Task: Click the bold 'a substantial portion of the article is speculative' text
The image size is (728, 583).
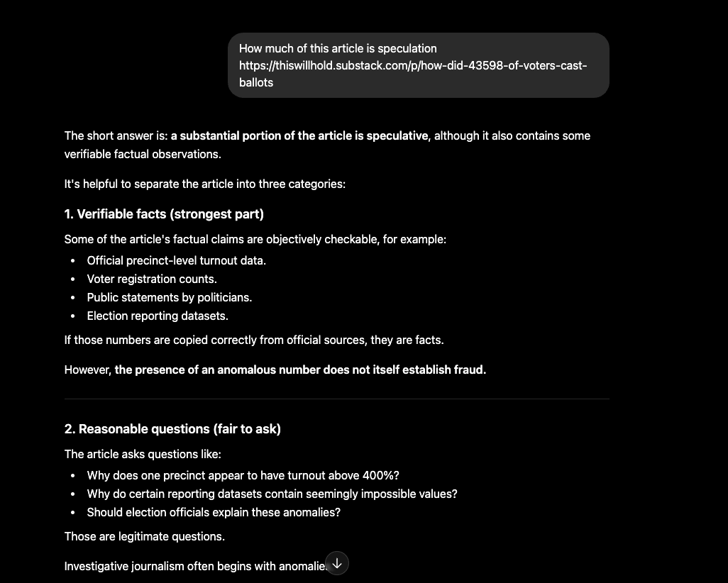Action: 299,136
